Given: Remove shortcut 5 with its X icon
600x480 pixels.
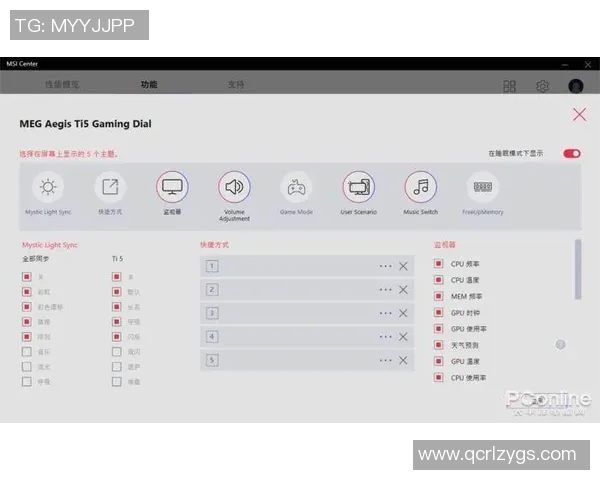Looking at the screenshot, I should tap(403, 360).
